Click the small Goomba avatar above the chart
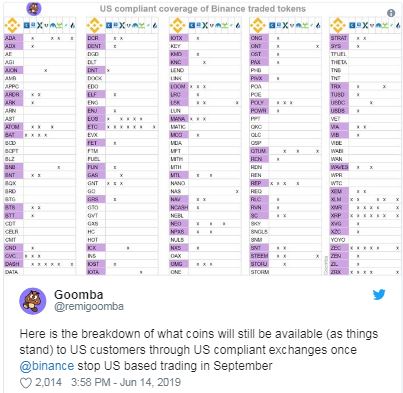 tap(34, 9)
